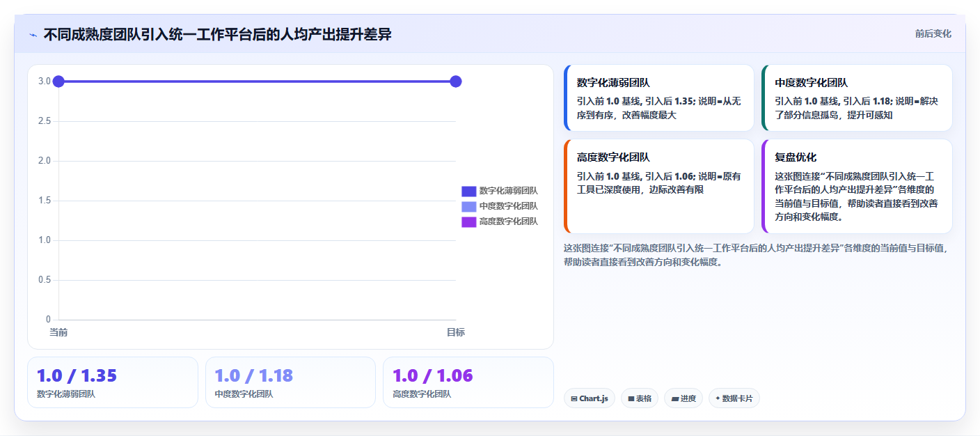Select the Chart.js tag pill

click(589, 398)
